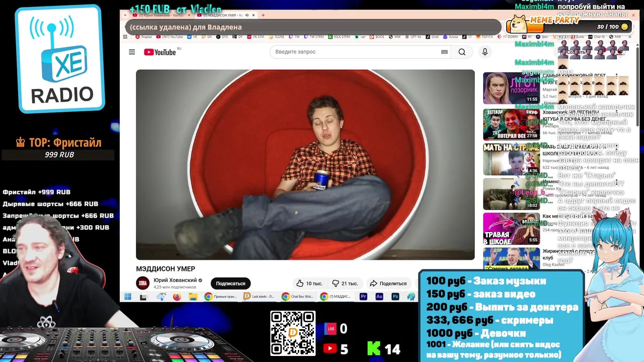Open the Windows Start menu in the taskbar
The height and width of the screenshot is (362, 644).
[127, 297]
